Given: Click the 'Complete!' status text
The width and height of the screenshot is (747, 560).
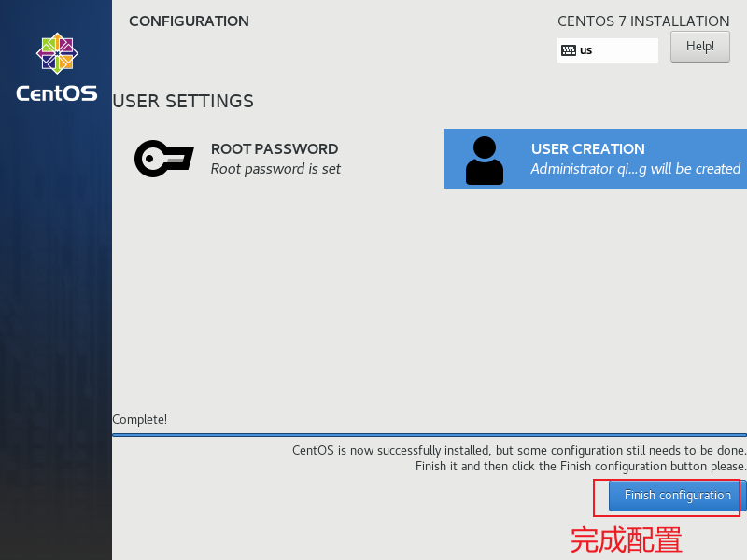Looking at the screenshot, I should [x=139, y=419].
